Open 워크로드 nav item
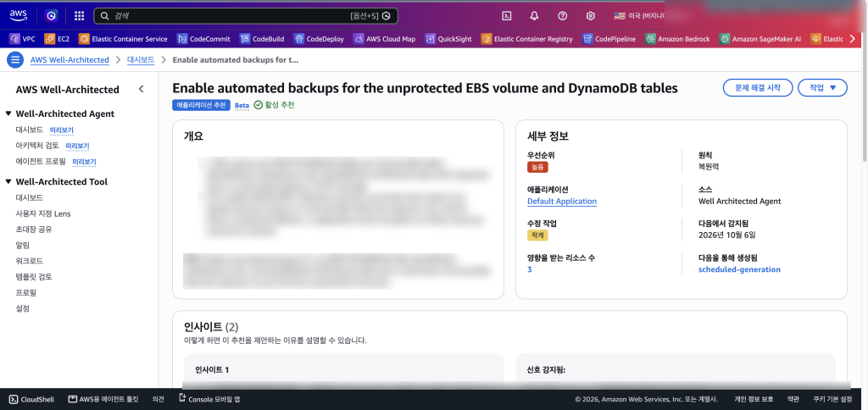Screen dimensions: 868x410 (30, 261)
